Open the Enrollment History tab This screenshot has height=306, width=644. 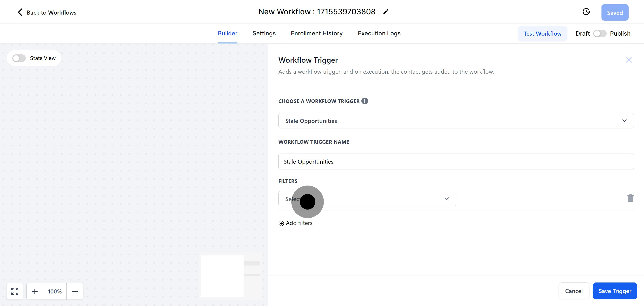[x=316, y=33]
